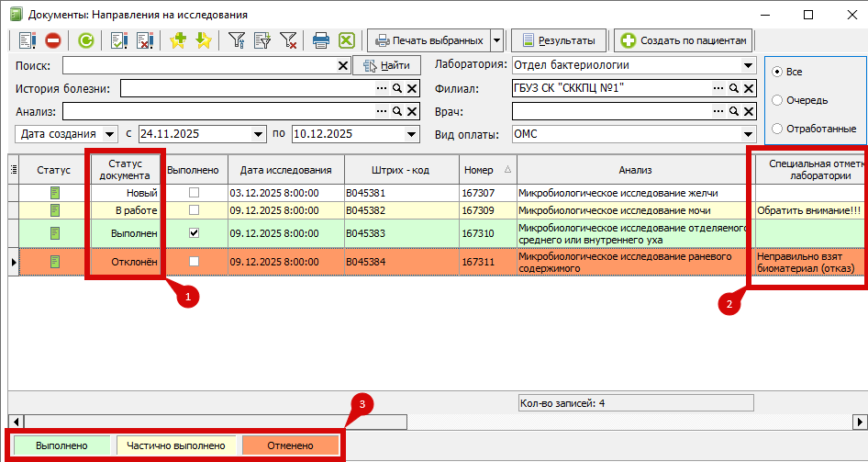Refresh the list with green arrow icon
Image resolution: width=868 pixels, height=462 pixels.
85,40
